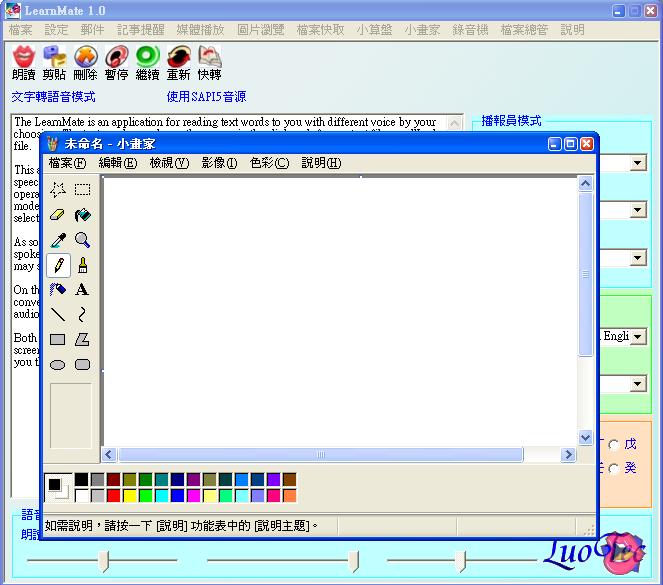Viewport: 663px width, 585px height.
Task: Select the Curve tool in Paint
Action: click(82, 314)
